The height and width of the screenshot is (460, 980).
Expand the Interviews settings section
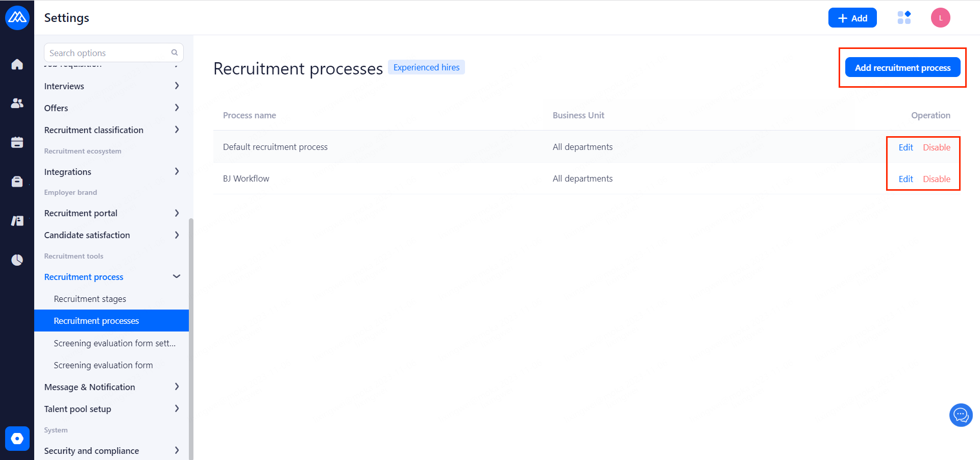click(x=177, y=86)
